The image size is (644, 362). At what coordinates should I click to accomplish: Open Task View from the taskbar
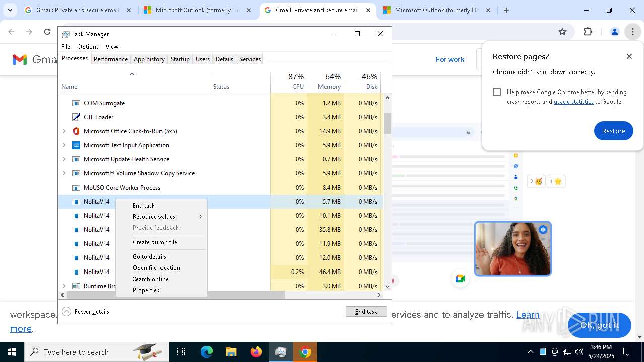[x=181, y=352]
